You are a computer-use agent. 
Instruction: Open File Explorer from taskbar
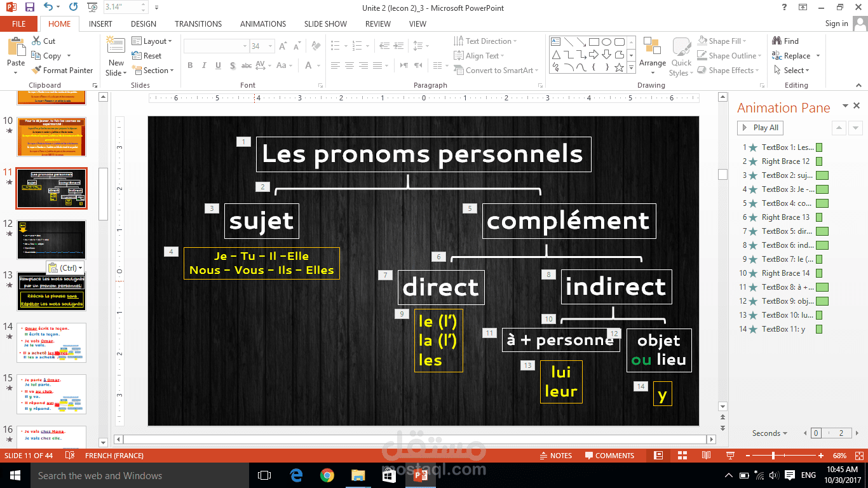358,475
